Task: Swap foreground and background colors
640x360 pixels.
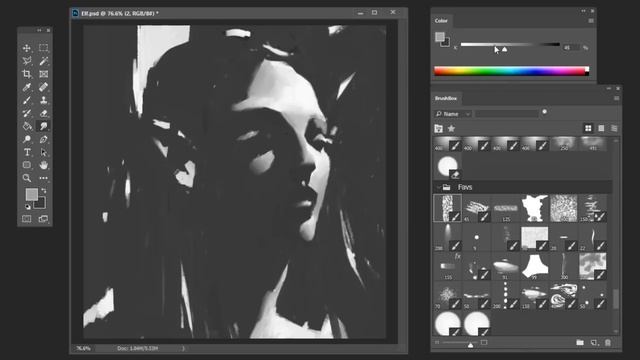Action: click(x=43, y=190)
